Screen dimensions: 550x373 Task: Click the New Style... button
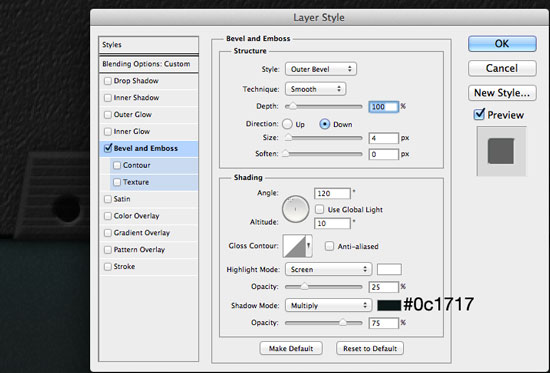502,93
